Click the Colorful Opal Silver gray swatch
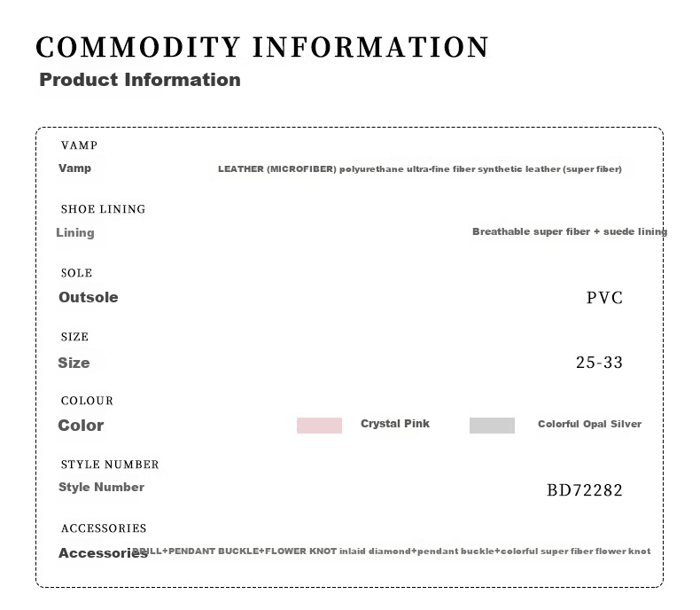 (492, 425)
